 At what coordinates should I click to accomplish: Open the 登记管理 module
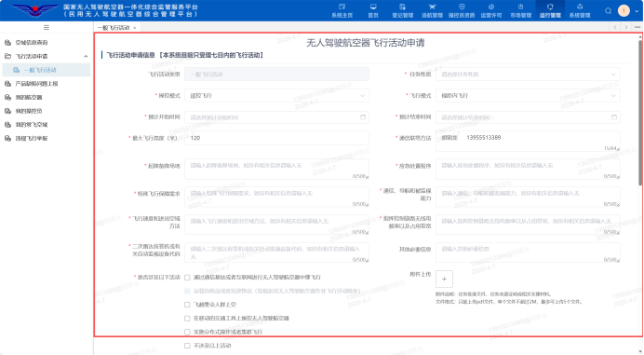tap(402, 10)
